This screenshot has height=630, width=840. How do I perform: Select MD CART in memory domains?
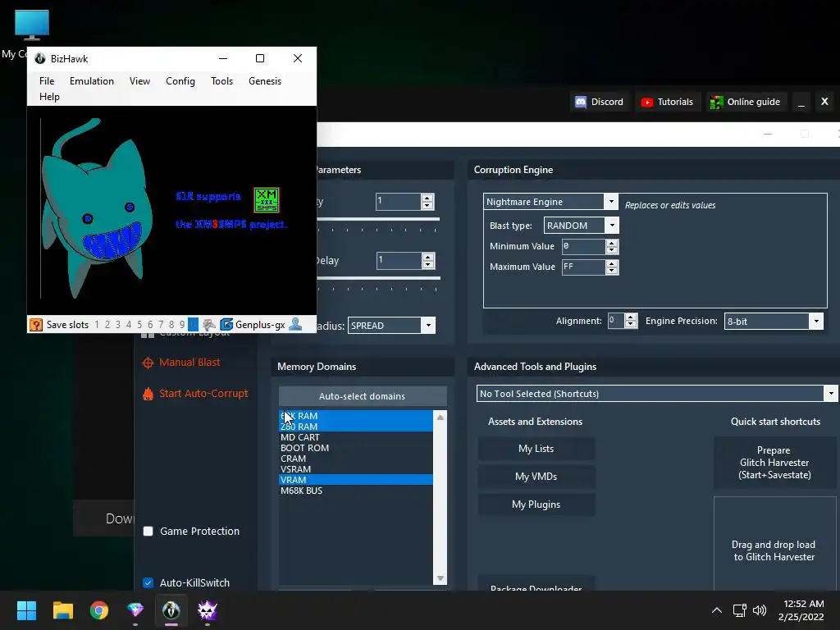tap(356, 437)
